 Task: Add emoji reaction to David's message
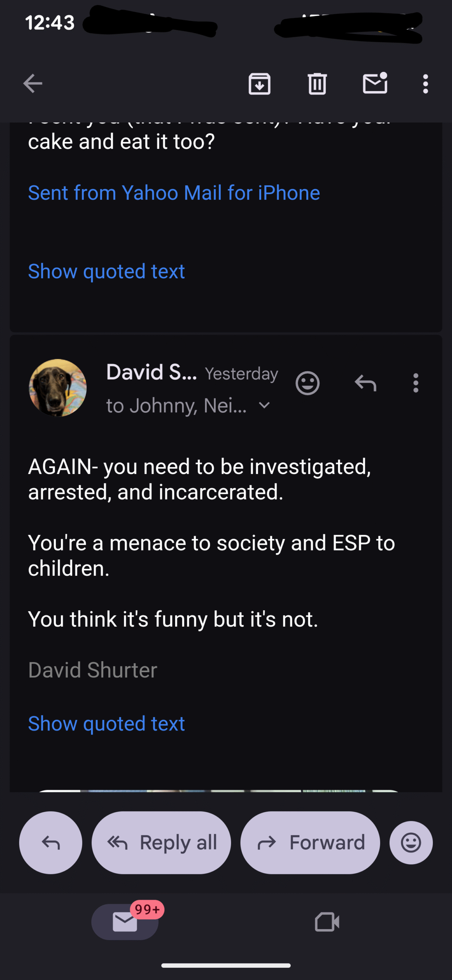pos(307,383)
